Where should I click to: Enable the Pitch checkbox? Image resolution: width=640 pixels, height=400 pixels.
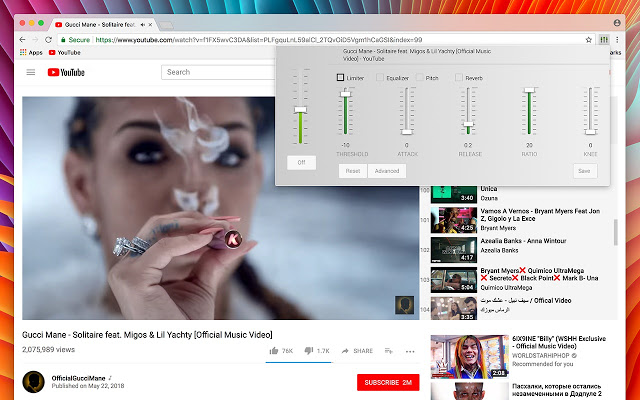pos(419,77)
